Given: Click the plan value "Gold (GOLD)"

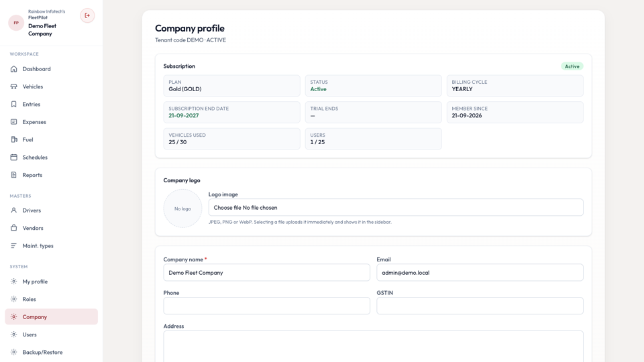Looking at the screenshot, I should [x=185, y=89].
